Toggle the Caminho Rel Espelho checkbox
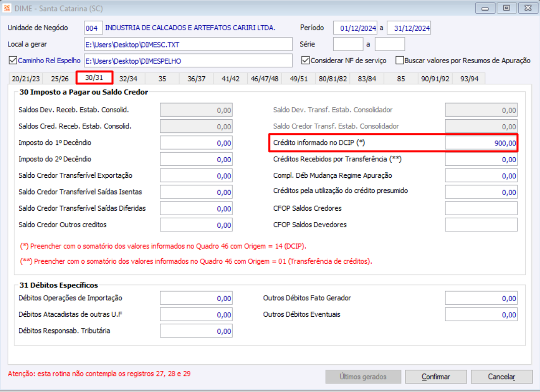 click(x=13, y=61)
